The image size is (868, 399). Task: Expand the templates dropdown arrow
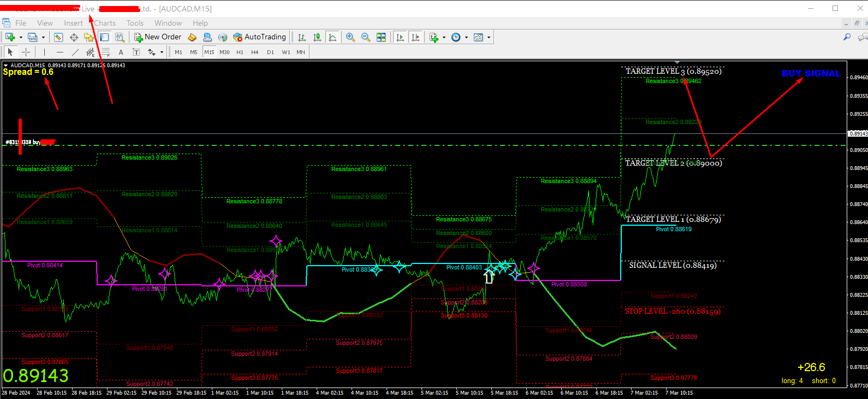tap(489, 37)
